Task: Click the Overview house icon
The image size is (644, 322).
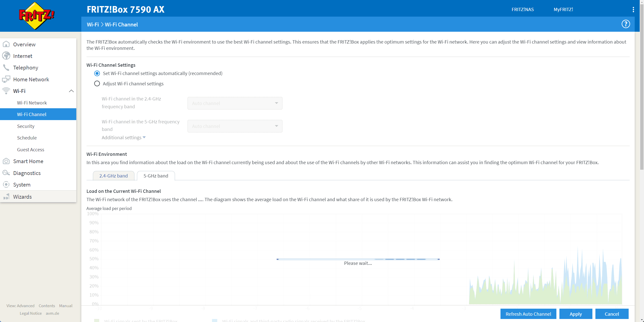Action: pyautogui.click(x=6, y=44)
